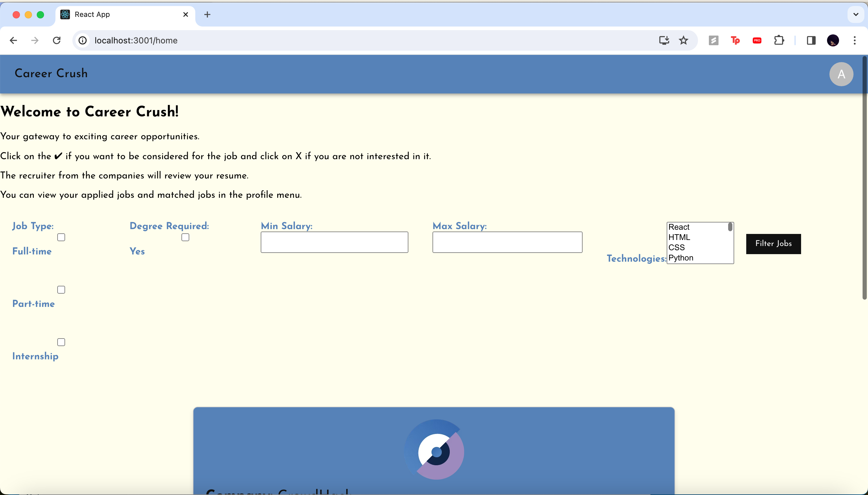Image resolution: width=868 pixels, height=495 pixels.
Task: Open a new browser tab
Action: coord(207,14)
